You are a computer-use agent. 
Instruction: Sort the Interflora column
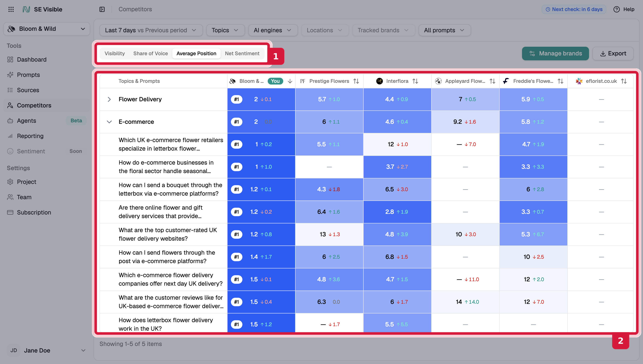click(415, 81)
